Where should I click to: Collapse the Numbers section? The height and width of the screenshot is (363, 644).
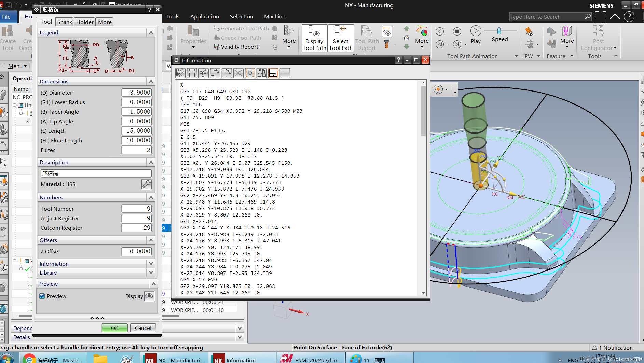click(151, 197)
